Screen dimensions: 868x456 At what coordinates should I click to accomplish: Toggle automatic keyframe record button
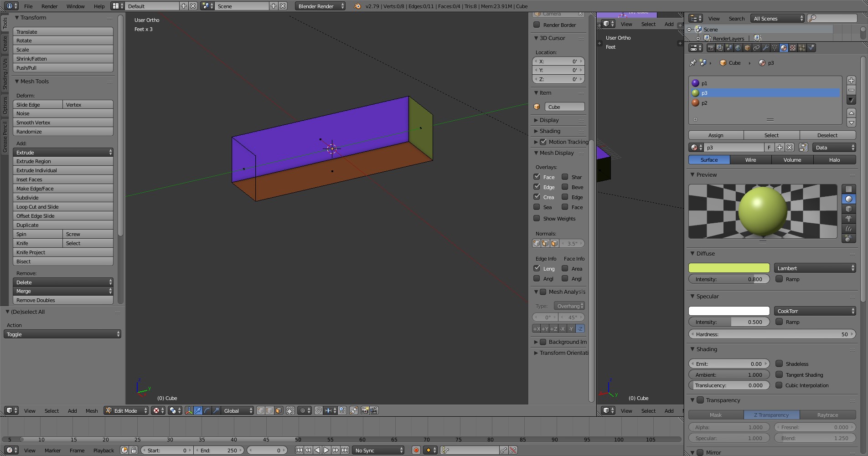tap(416, 450)
